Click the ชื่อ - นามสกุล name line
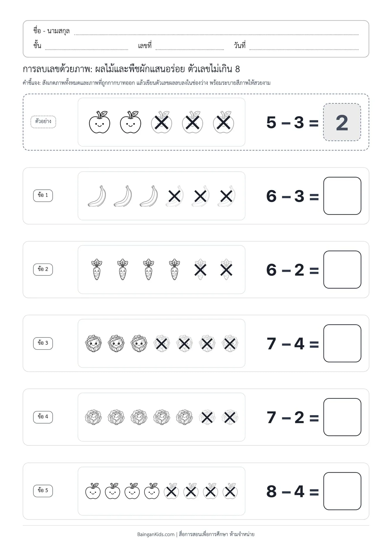Screen dimensions: 392x555 coord(216,32)
